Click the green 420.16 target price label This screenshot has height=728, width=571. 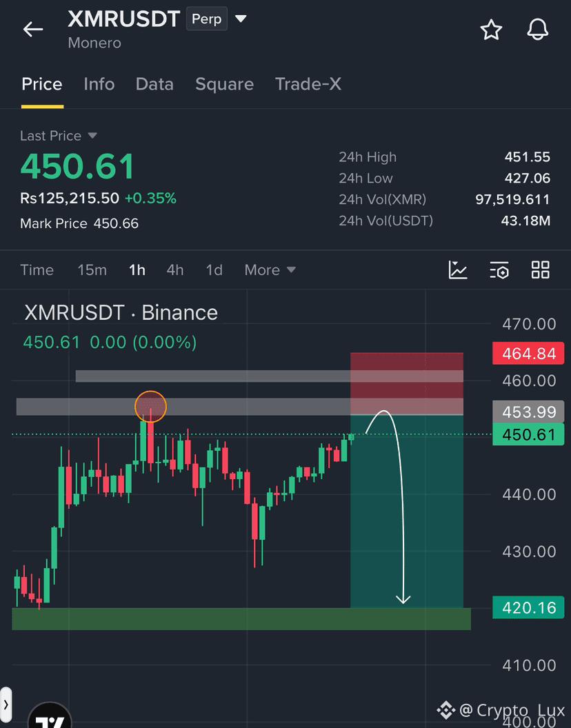coord(528,608)
